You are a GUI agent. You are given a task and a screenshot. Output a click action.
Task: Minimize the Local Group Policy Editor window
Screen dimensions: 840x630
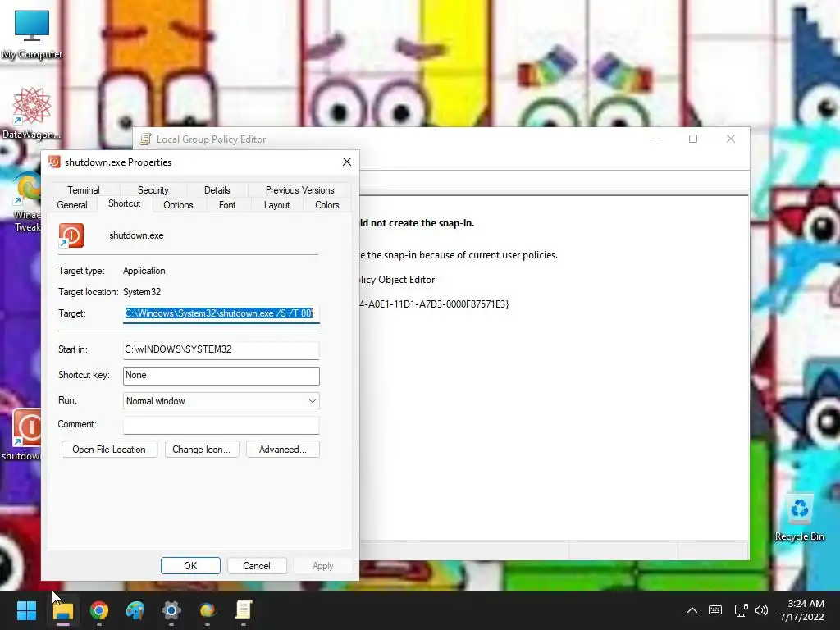click(656, 139)
